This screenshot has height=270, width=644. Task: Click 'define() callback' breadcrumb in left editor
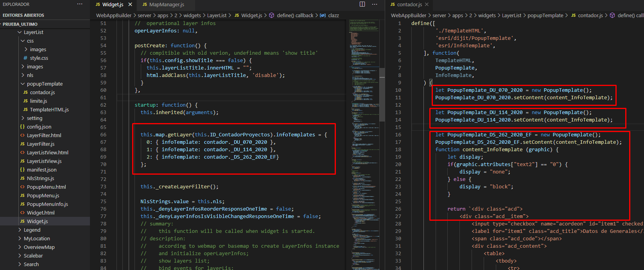[x=295, y=16]
